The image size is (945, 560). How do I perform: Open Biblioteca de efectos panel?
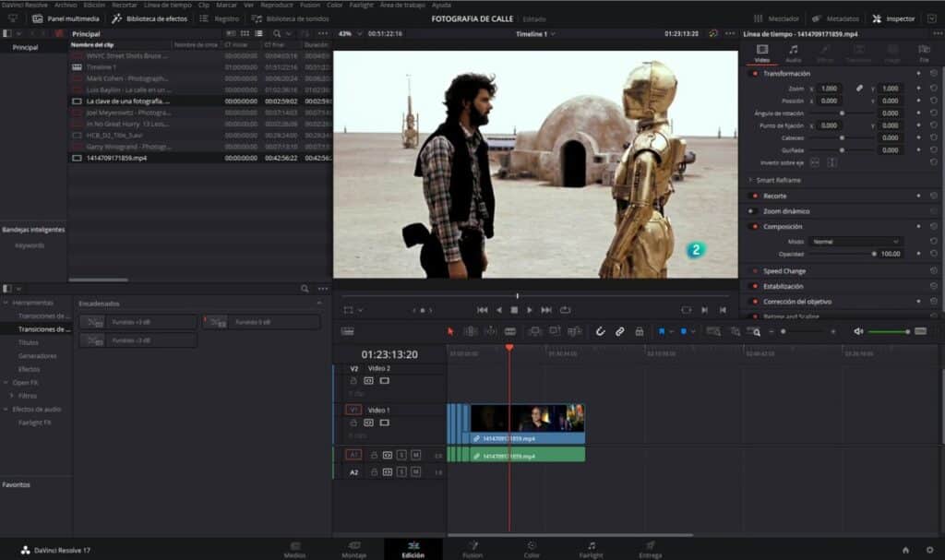coord(150,18)
